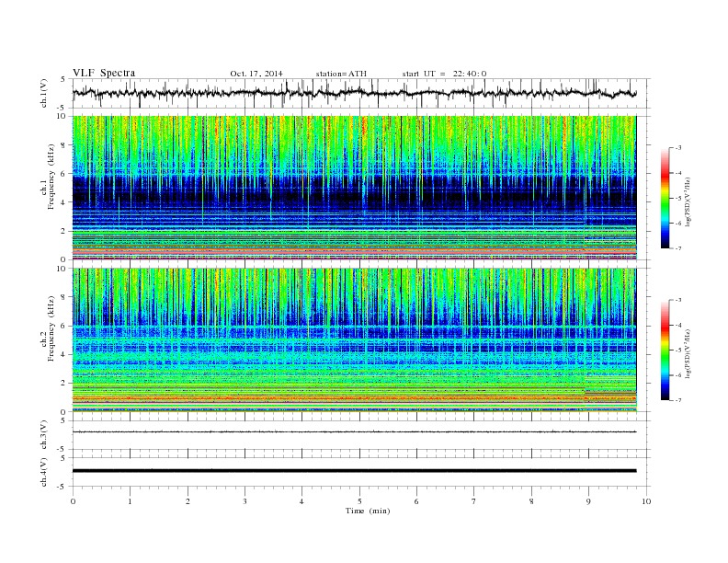Click the time axis tick label "7"
728x563 pixels.
474,501
